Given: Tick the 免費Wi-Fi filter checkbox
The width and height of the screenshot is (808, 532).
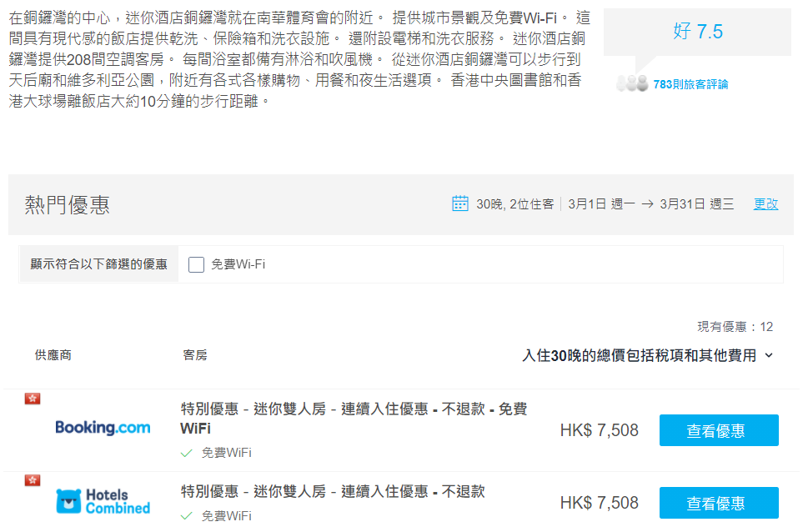Looking at the screenshot, I should 196,264.
